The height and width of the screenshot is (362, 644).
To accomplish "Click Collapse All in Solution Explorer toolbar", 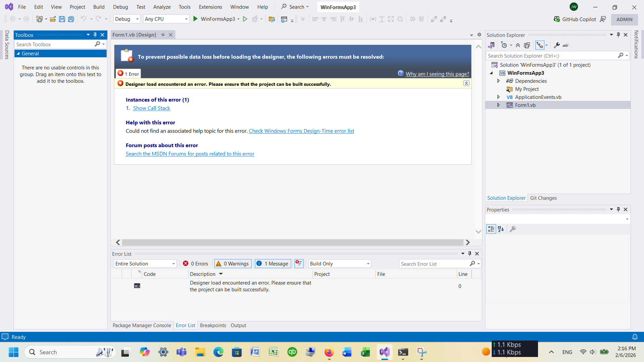I will (518, 45).
